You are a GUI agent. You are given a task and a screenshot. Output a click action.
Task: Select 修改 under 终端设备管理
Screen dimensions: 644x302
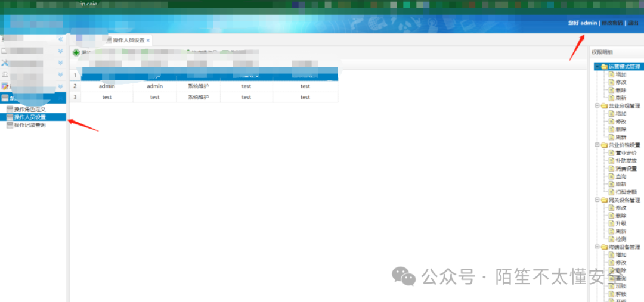[x=621, y=263]
